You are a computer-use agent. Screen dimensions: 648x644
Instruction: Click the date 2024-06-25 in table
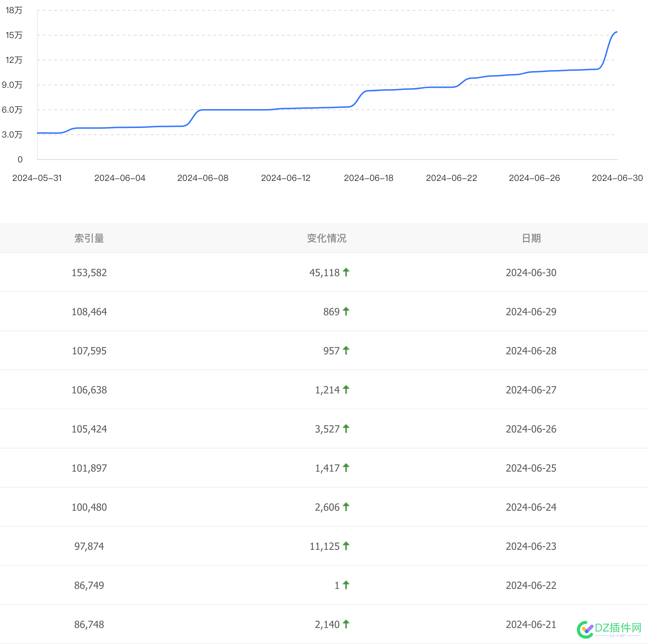[531, 468]
